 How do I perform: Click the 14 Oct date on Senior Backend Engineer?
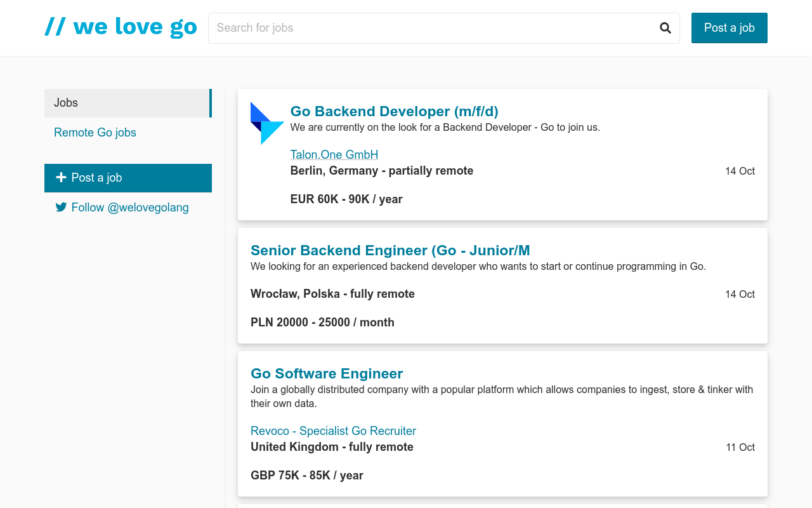tap(740, 295)
